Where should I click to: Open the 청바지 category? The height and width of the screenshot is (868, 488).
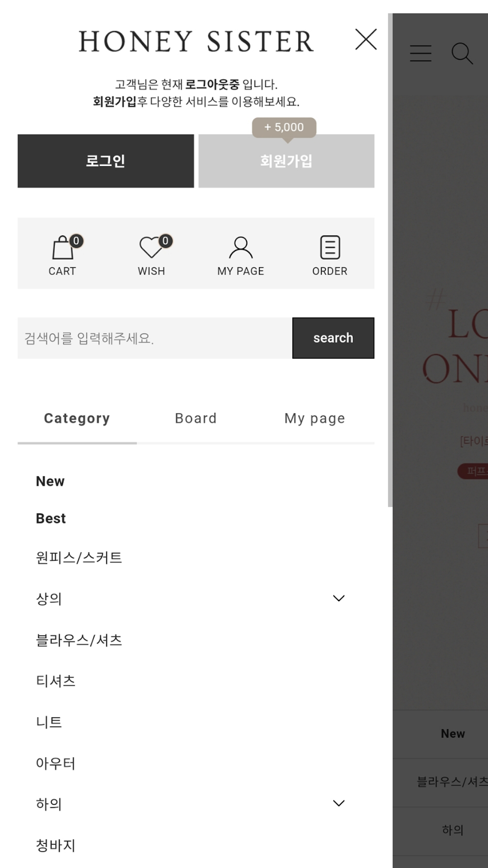56,845
